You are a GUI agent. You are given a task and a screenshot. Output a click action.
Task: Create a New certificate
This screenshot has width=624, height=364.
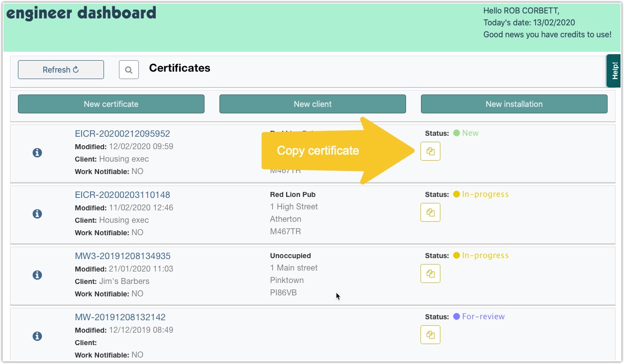point(111,104)
